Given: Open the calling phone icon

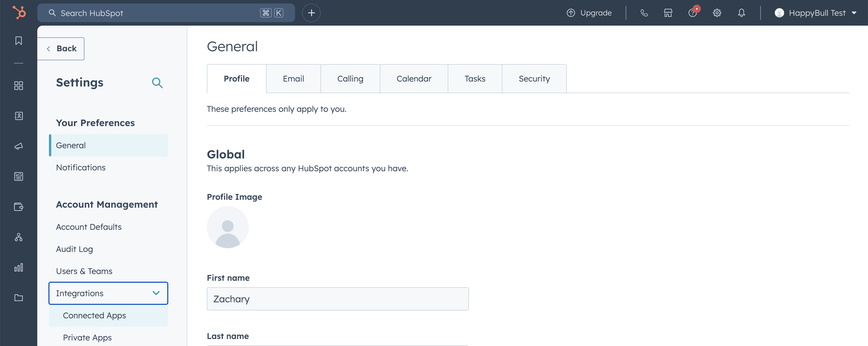Looking at the screenshot, I should (644, 13).
